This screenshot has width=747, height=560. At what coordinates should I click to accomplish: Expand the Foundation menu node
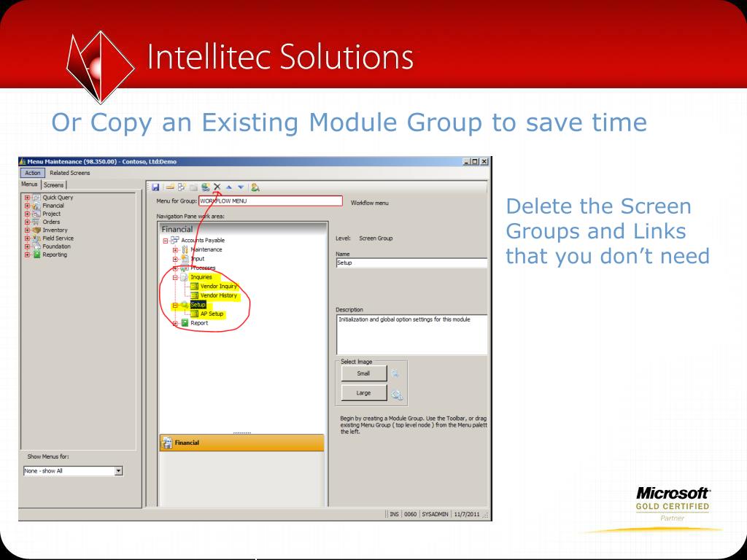(x=27, y=246)
